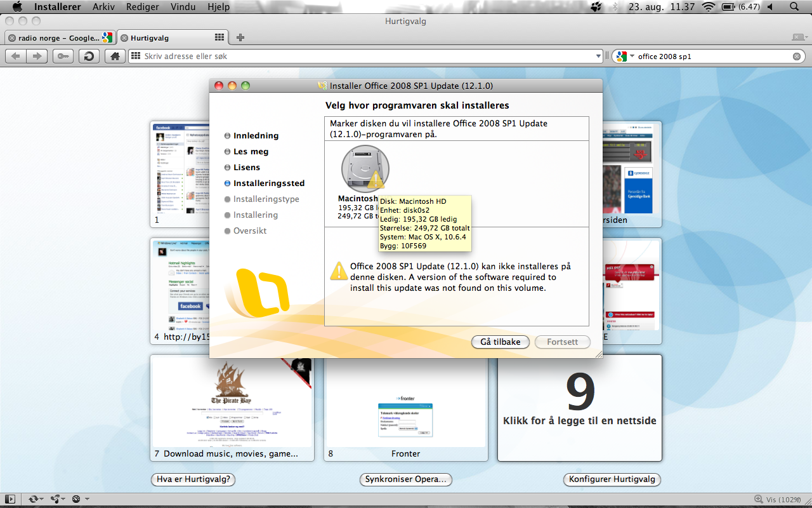Viewport: 812px width, 508px height.
Task: Clear the search field with X icon
Action: click(x=797, y=57)
